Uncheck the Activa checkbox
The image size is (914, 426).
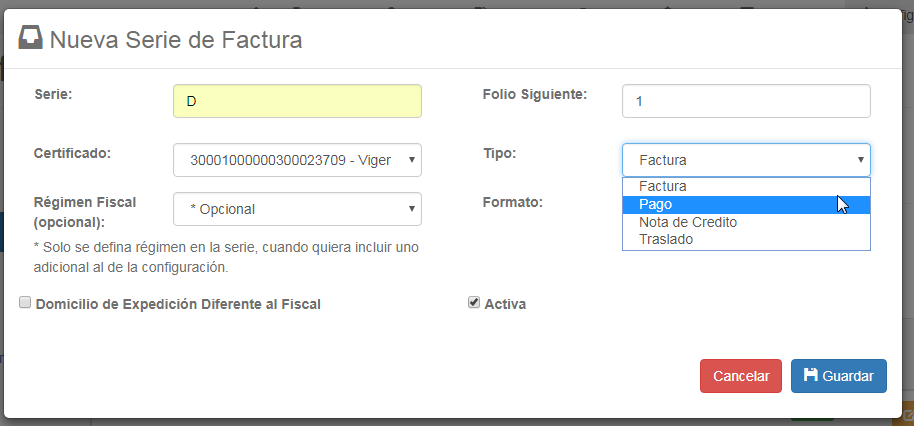[474, 302]
